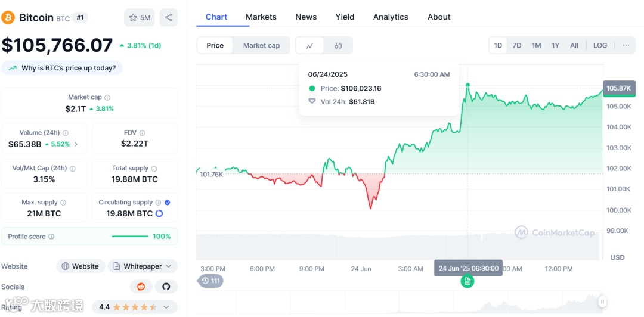Open the chart more options menu

626,45
